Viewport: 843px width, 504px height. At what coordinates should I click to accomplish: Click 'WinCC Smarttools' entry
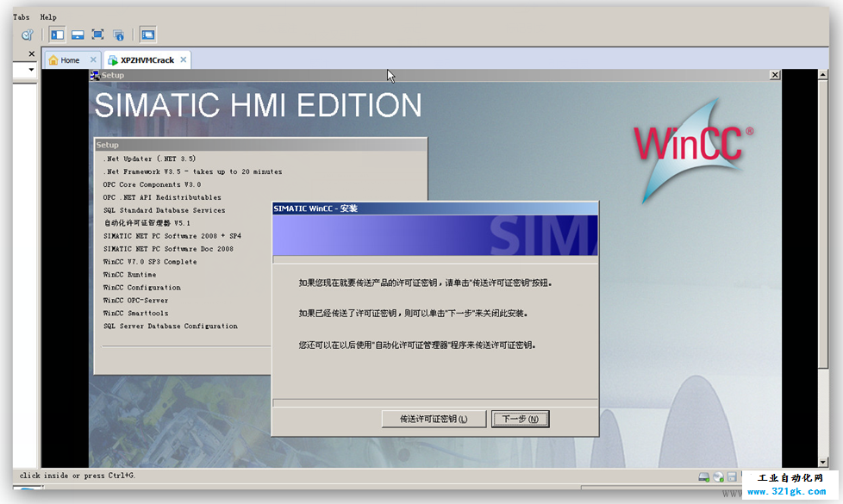pos(135,314)
